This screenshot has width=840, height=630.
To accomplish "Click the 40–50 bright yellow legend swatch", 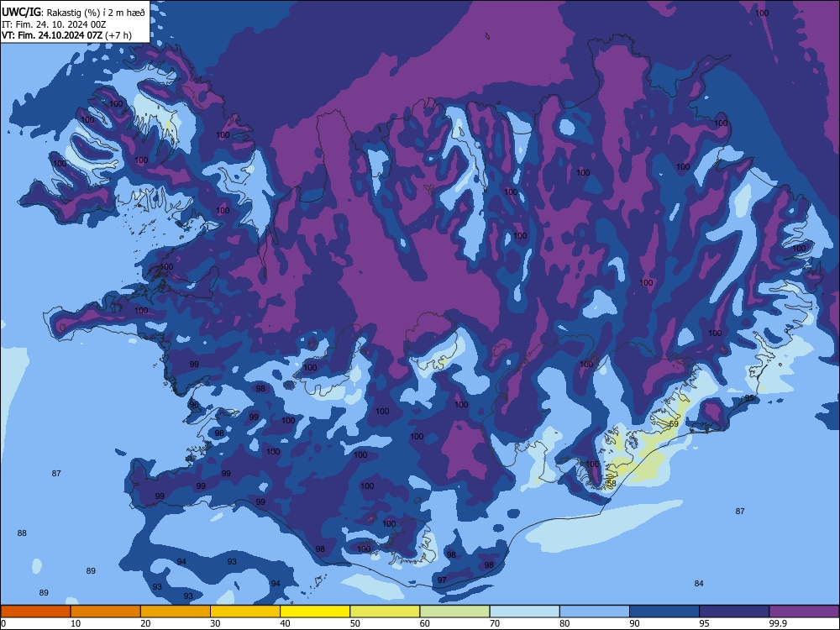I will coord(315,612).
